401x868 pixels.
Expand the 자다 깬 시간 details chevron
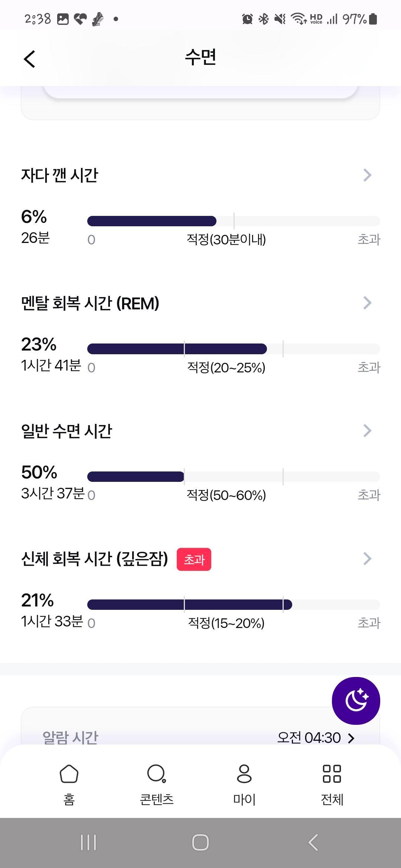(x=367, y=175)
